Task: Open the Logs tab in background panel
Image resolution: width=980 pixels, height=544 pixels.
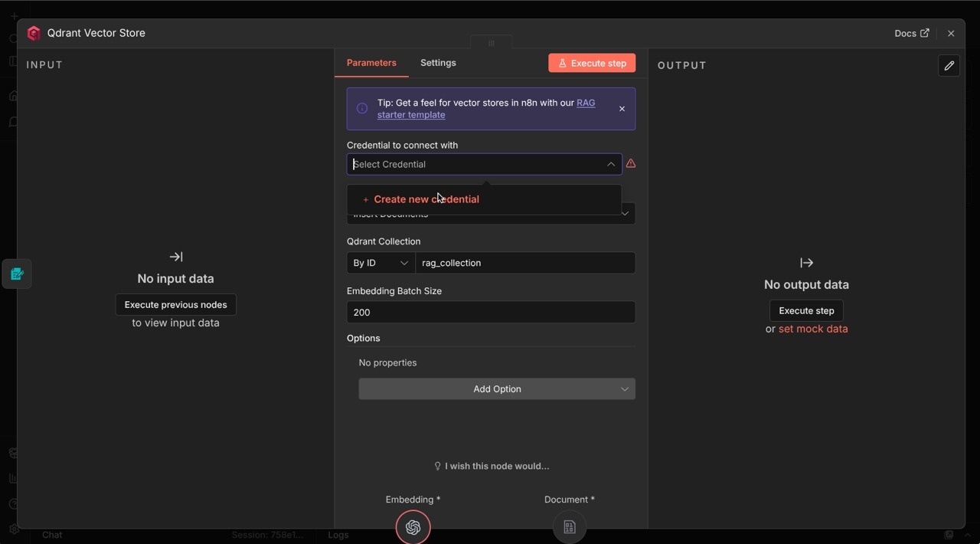Action: click(338, 535)
